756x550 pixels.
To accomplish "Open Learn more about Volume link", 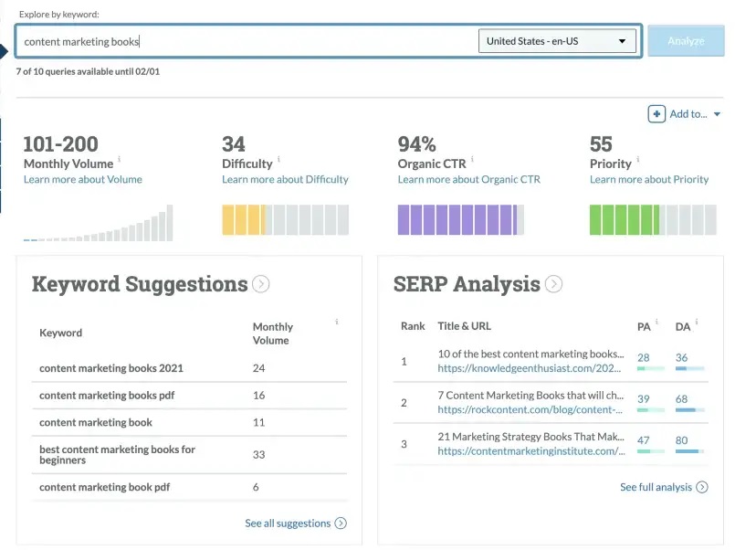I will click(83, 179).
